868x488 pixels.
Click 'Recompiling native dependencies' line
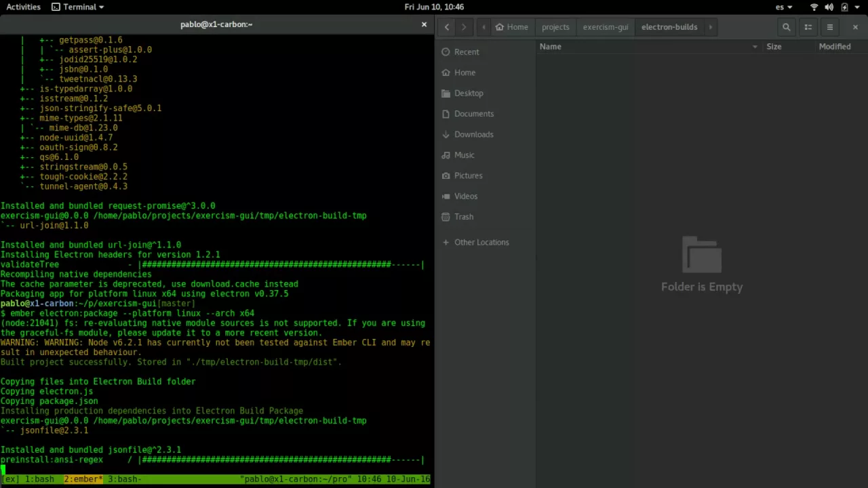click(x=76, y=274)
